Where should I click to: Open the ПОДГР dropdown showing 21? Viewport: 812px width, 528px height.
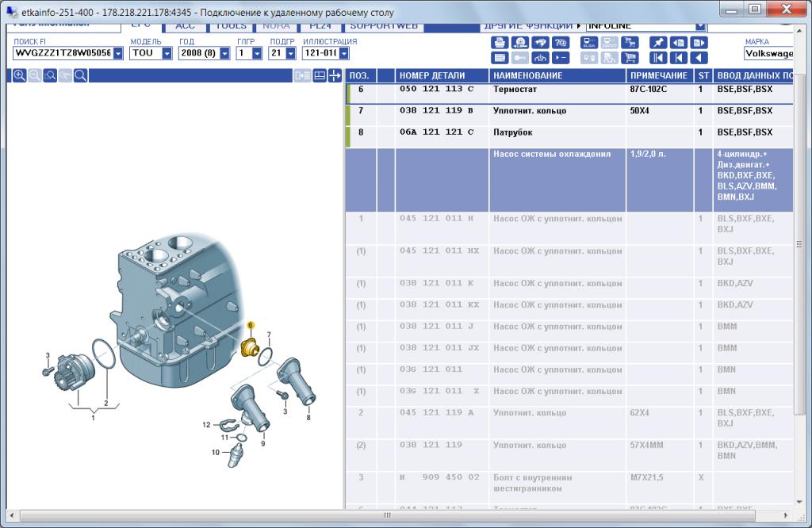pyautogui.click(x=290, y=53)
